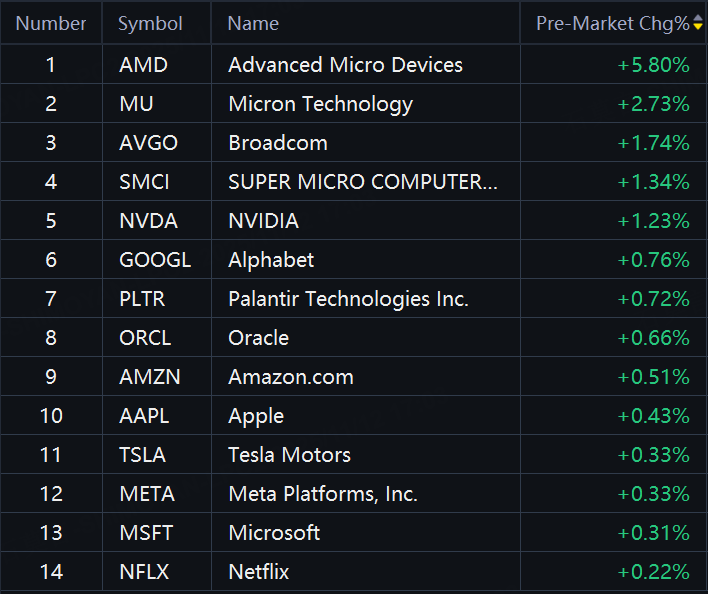Click AMD's +5.80% change value
Viewport: 708px width, 594px height.
click(x=654, y=65)
